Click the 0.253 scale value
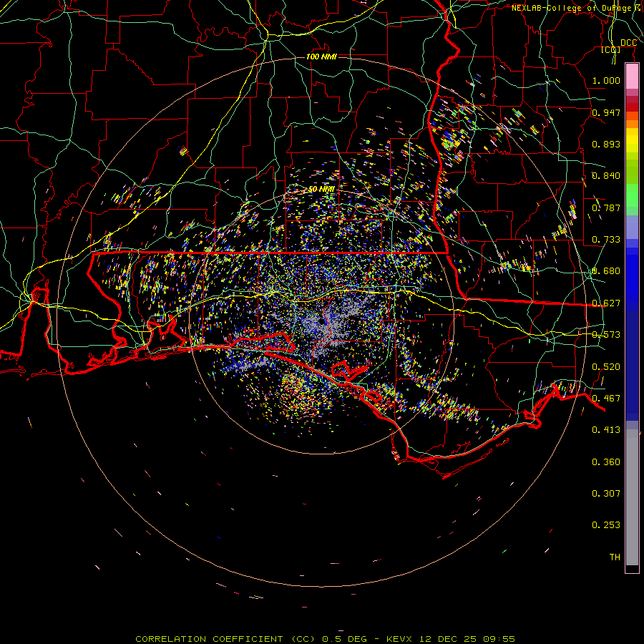The image size is (644, 644). coord(606,525)
